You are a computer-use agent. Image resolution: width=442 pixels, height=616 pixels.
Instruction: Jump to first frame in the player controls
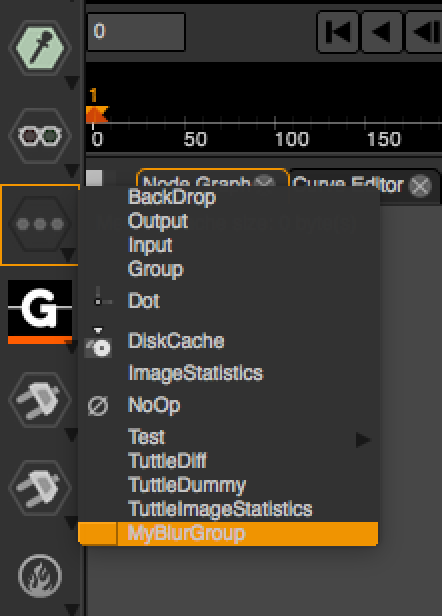coord(337,32)
